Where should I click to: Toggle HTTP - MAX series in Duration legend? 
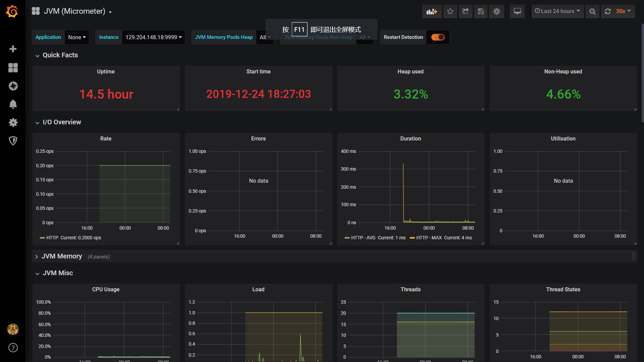point(429,238)
